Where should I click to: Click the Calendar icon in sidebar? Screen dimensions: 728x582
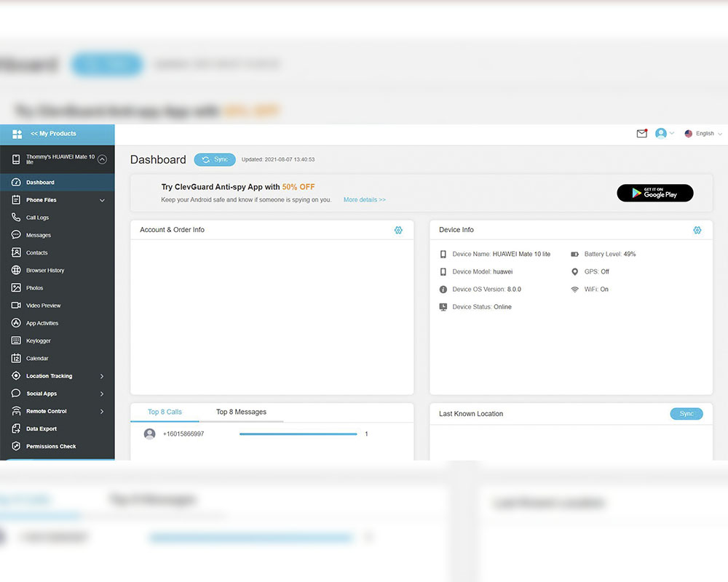click(16, 359)
